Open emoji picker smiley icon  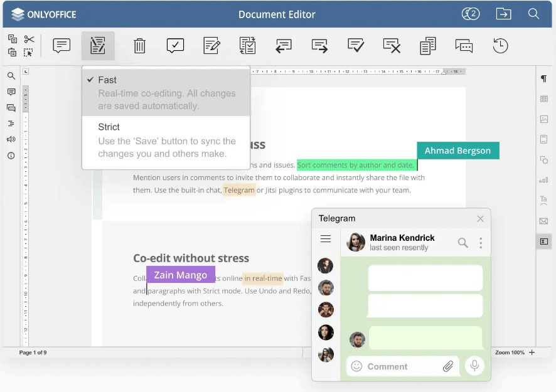356,366
